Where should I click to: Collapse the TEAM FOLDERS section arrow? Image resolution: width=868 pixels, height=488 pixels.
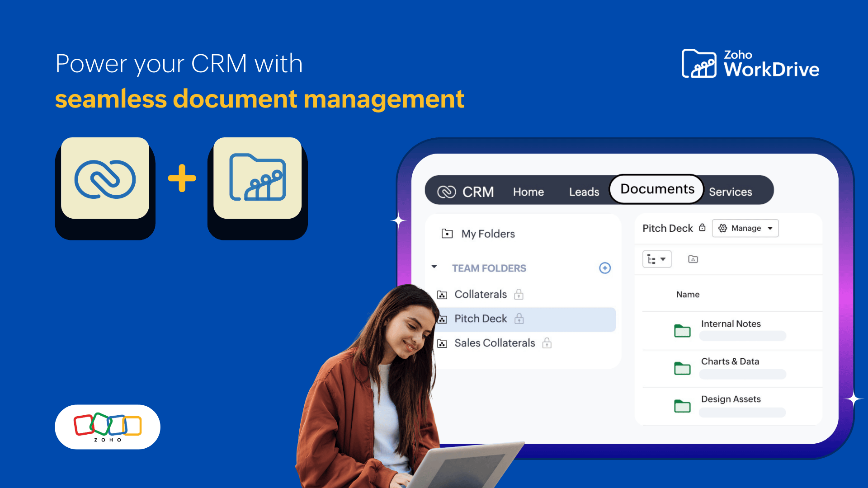point(434,267)
